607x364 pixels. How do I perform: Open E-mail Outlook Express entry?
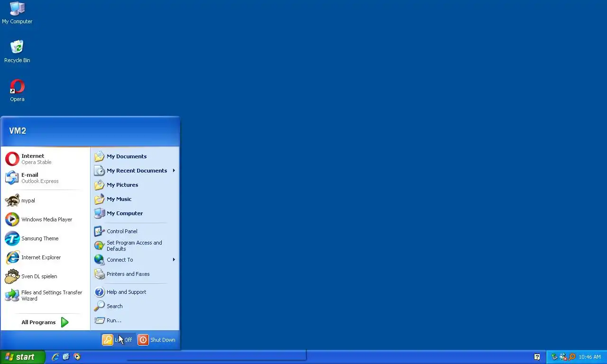46,178
